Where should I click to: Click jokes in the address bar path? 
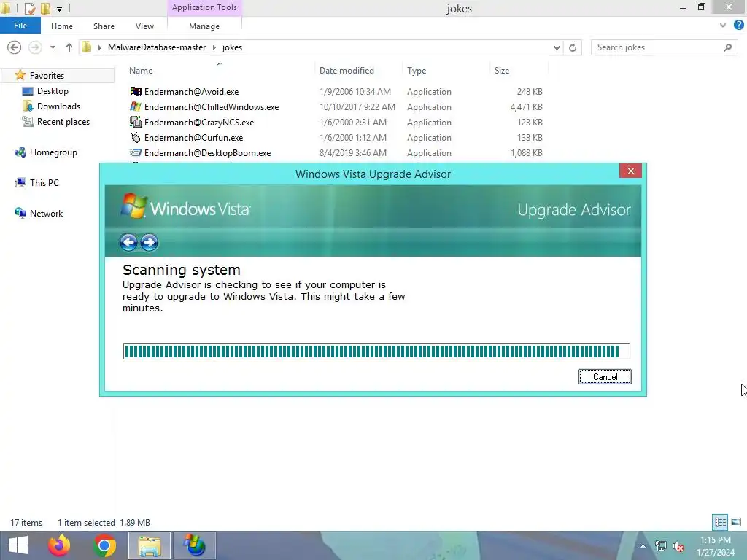pyautogui.click(x=232, y=47)
